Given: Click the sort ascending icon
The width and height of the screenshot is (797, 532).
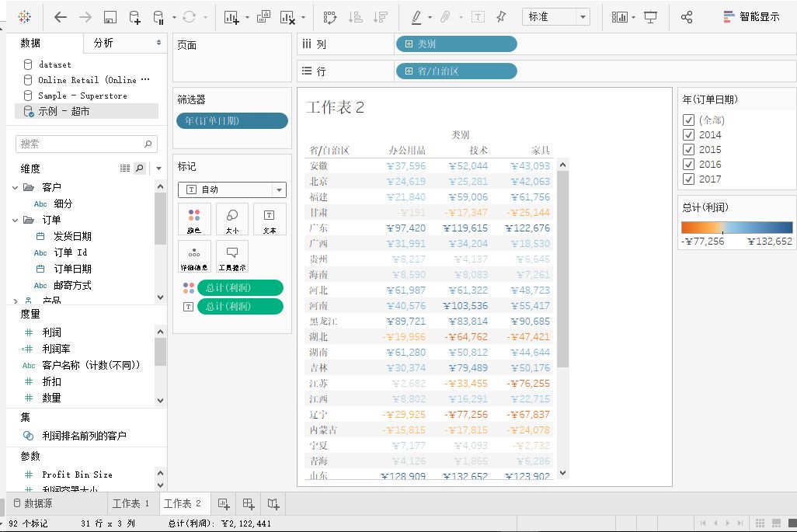Looking at the screenshot, I should (x=355, y=17).
